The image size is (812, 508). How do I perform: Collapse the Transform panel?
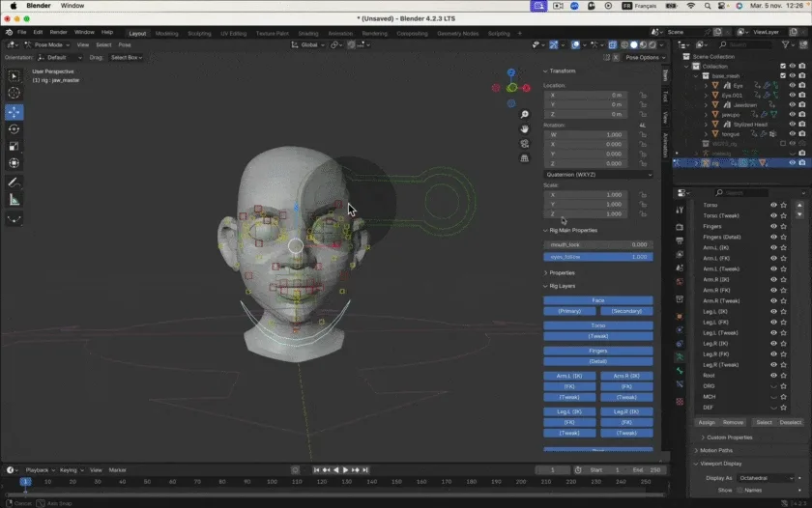click(560, 71)
